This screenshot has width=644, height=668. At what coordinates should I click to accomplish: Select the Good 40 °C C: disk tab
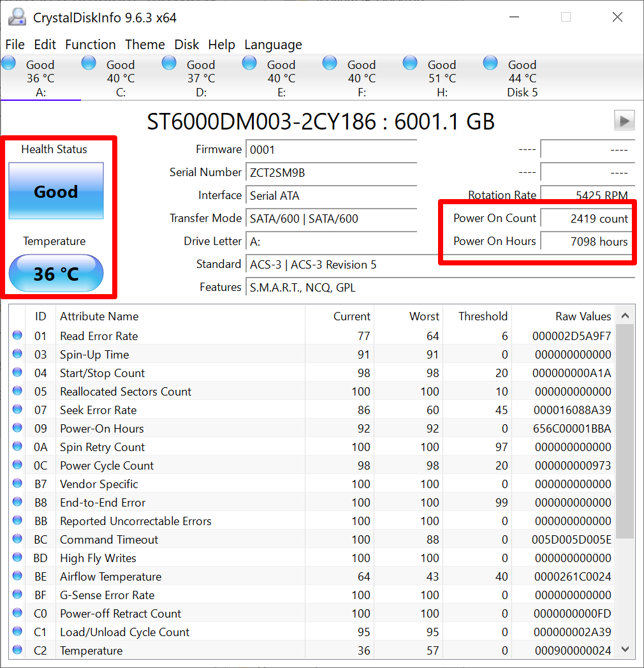point(121,78)
